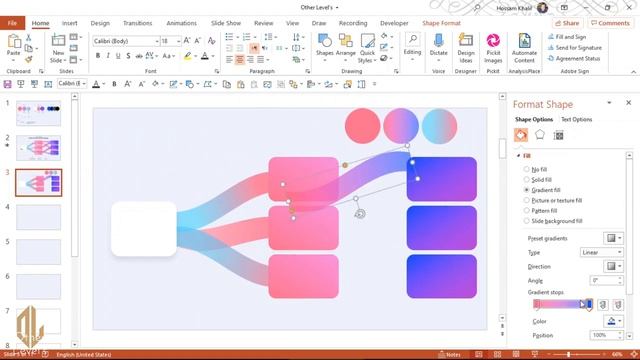Viewport: 640px width, 360px height.
Task: Open Quick Styles gallery
Action: [x=367, y=48]
